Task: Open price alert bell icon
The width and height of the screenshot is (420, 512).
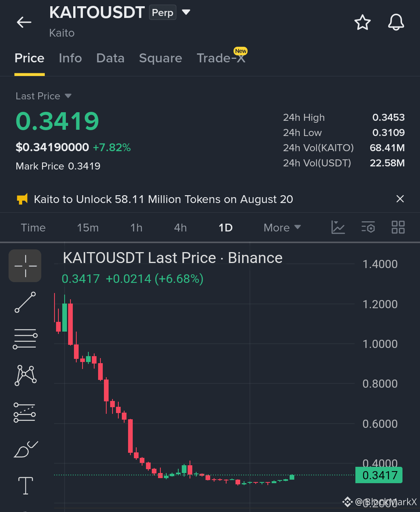Action: (396, 22)
